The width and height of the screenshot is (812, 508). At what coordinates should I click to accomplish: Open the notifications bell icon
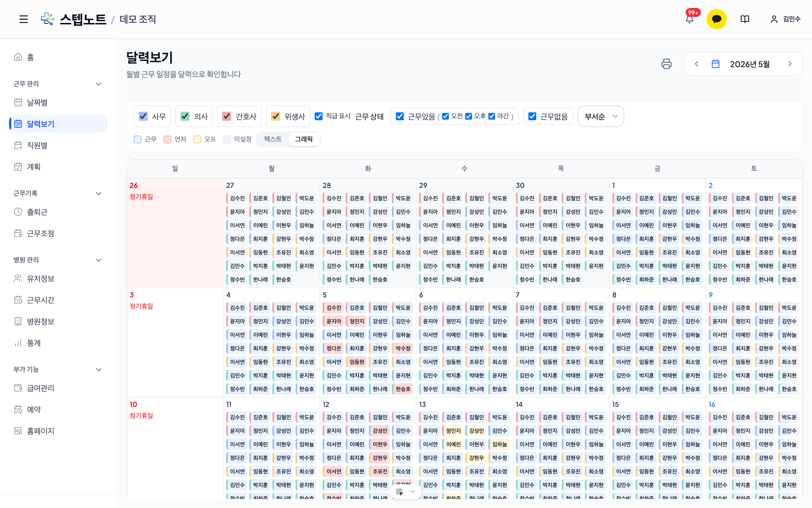pyautogui.click(x=690, y=19)
